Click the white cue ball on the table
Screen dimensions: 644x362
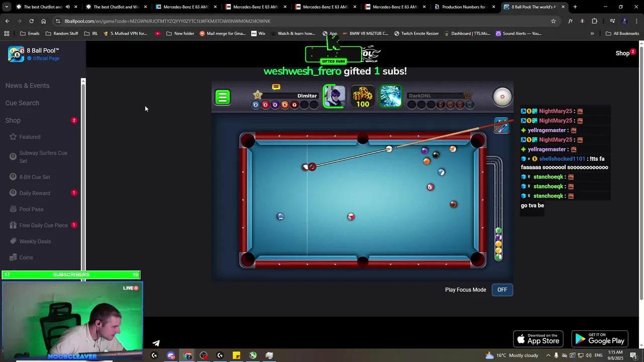pos(389,149)
